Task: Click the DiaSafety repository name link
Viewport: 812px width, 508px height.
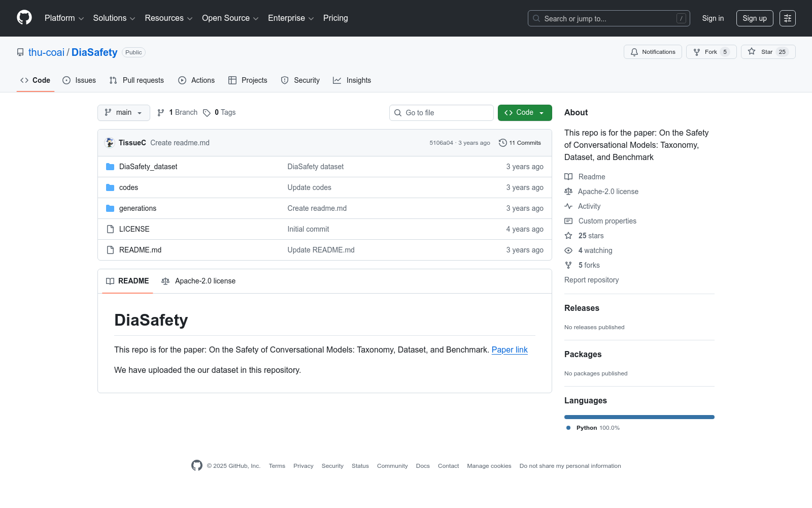Action: click(94, 52)
